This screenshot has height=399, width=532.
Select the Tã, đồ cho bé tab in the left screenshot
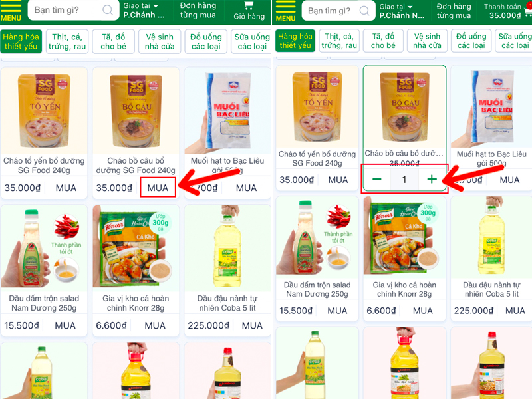113,41
